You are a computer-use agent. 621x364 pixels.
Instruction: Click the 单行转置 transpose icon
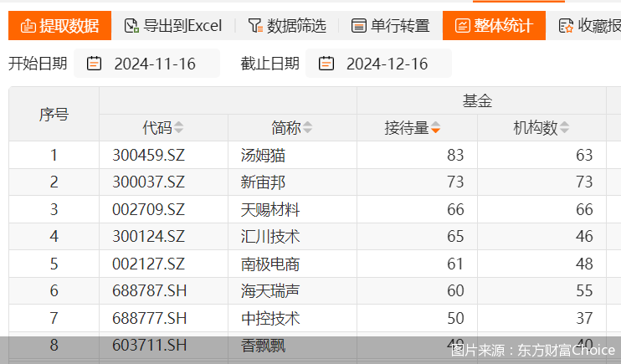tap(359, 26)
